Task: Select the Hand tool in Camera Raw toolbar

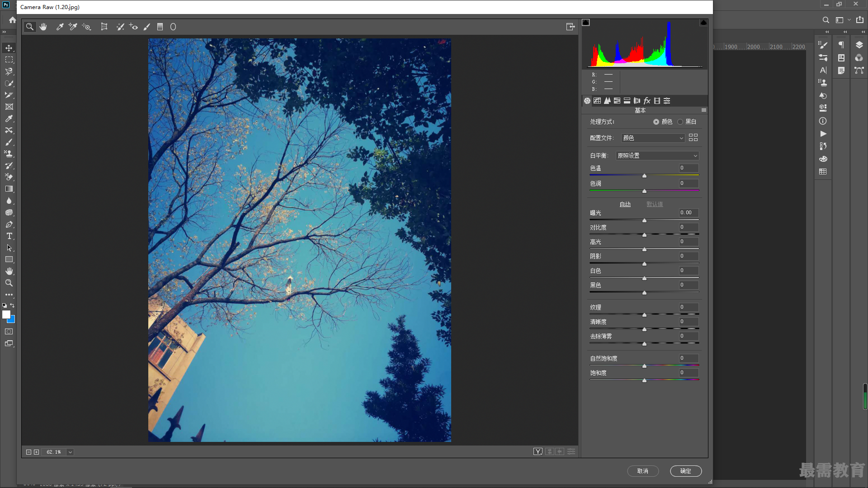Action: [43, 27]
